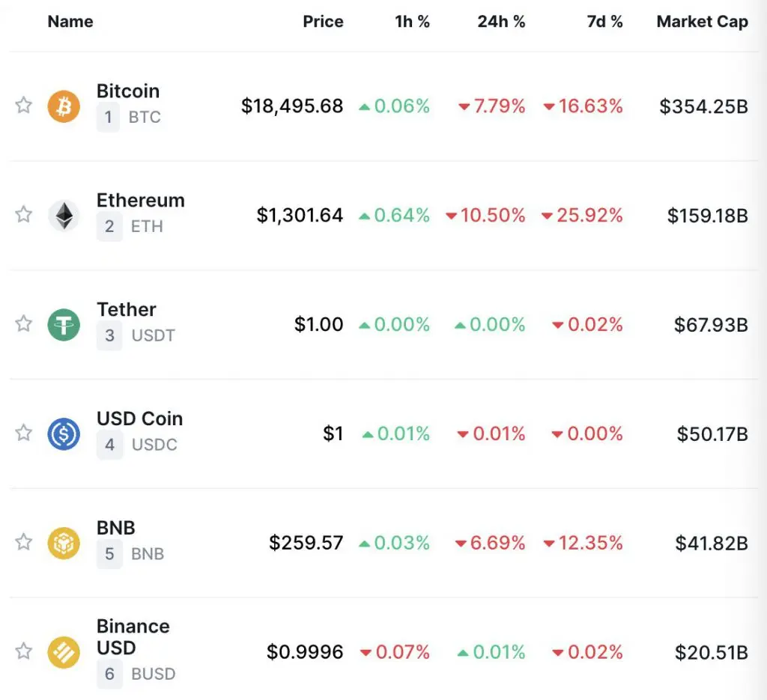Open the Bitcoin coin page link

[128, 91]
